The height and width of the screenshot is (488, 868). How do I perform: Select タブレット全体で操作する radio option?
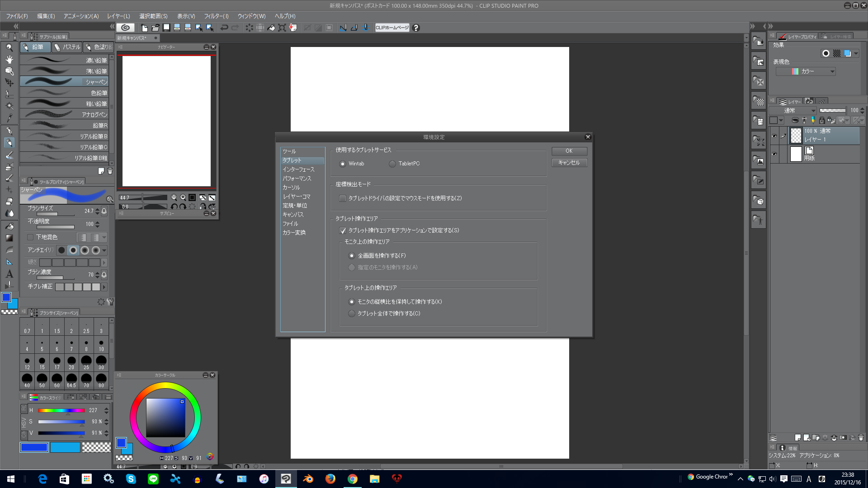(x=352, y=314)
